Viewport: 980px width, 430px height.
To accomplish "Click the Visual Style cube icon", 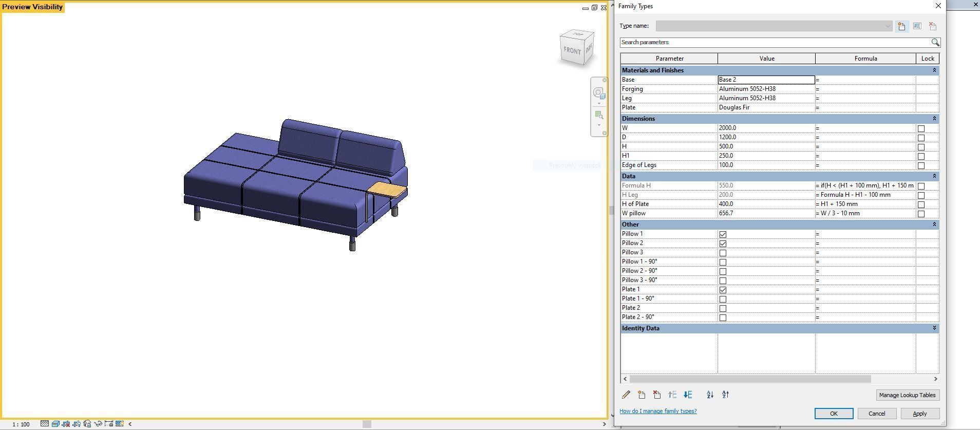I will [x=55, y=424].
